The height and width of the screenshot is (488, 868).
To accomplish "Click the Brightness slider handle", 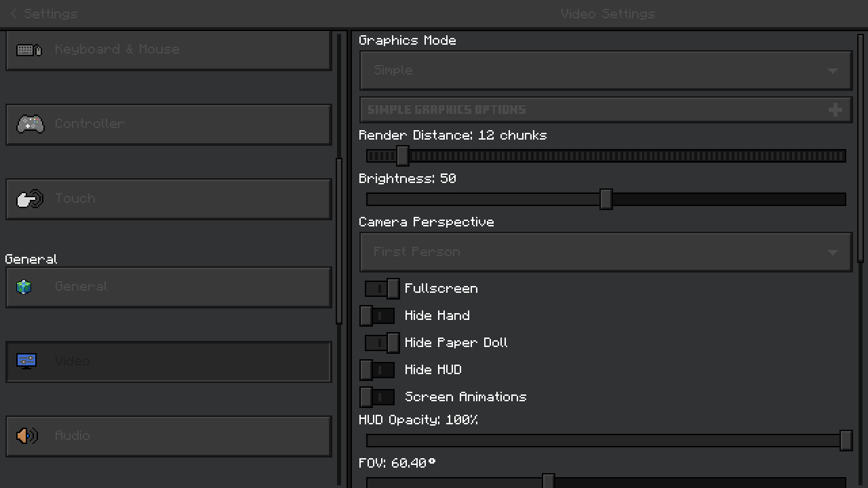I will 606,199.
